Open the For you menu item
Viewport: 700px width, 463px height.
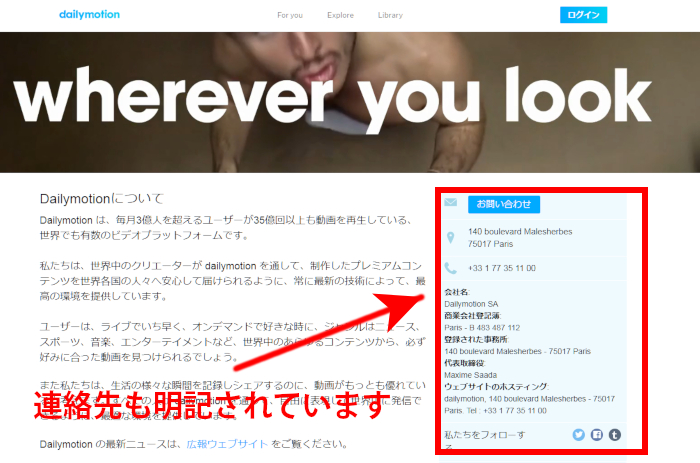290,15
